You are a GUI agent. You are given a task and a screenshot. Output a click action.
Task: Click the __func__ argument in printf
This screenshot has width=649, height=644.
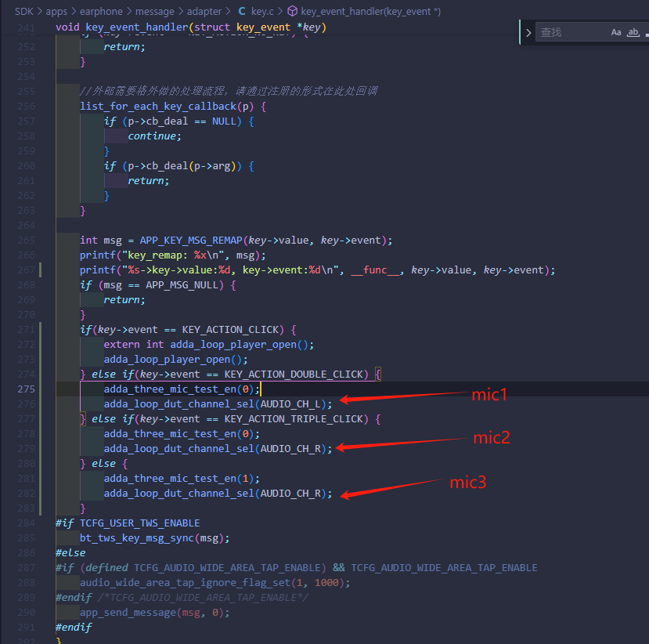coord(375,270)
